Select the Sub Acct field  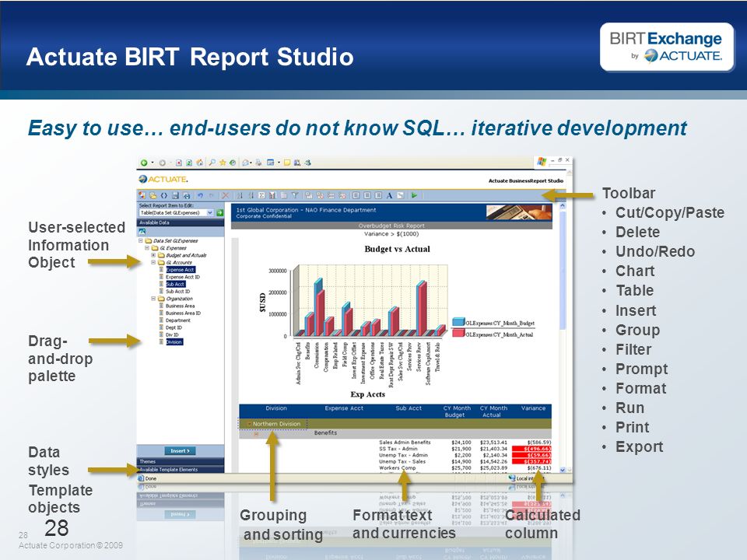(175, 285)
